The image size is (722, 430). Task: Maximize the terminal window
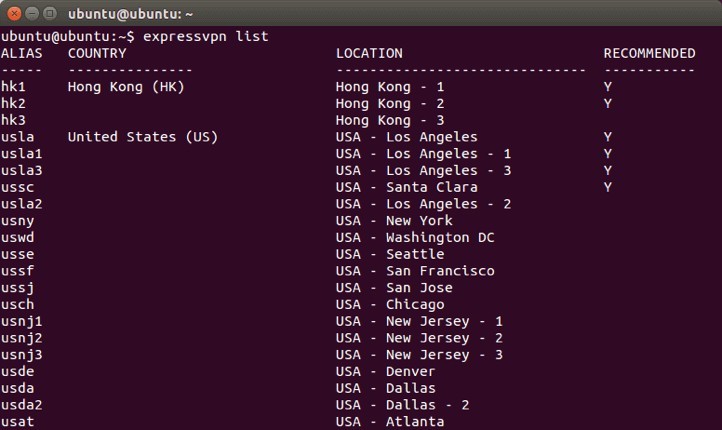(x=50, y=13)
